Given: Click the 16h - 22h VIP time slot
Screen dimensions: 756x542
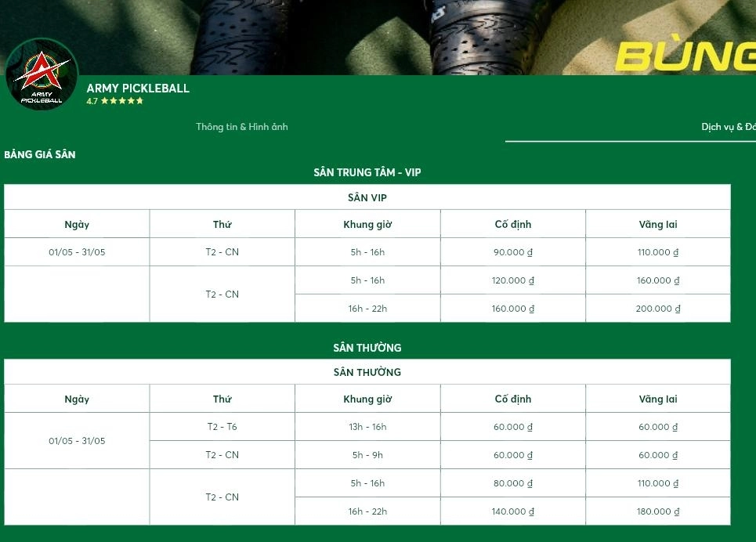Looking at the screenshot, I should coord(367,309).
